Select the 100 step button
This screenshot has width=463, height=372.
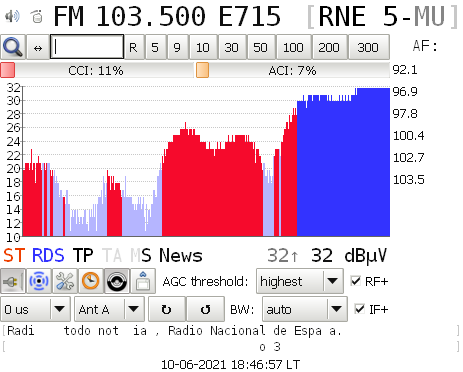[x=293, y=47]
